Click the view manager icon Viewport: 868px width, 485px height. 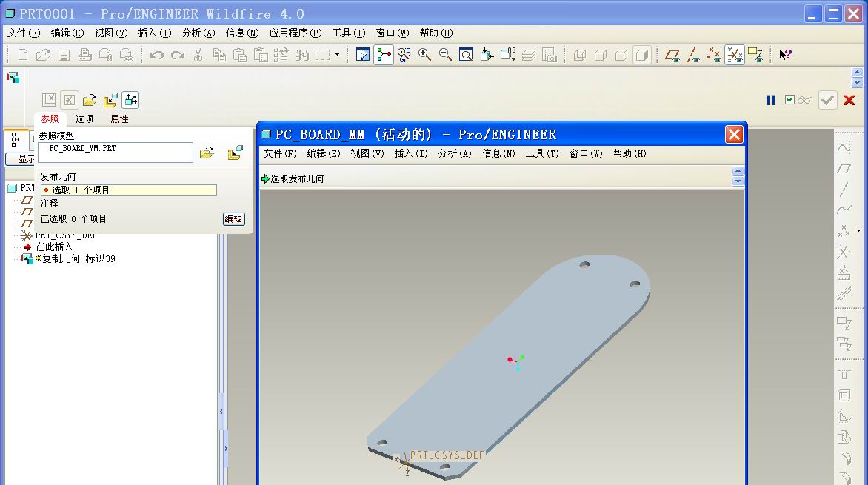(549, 55)
